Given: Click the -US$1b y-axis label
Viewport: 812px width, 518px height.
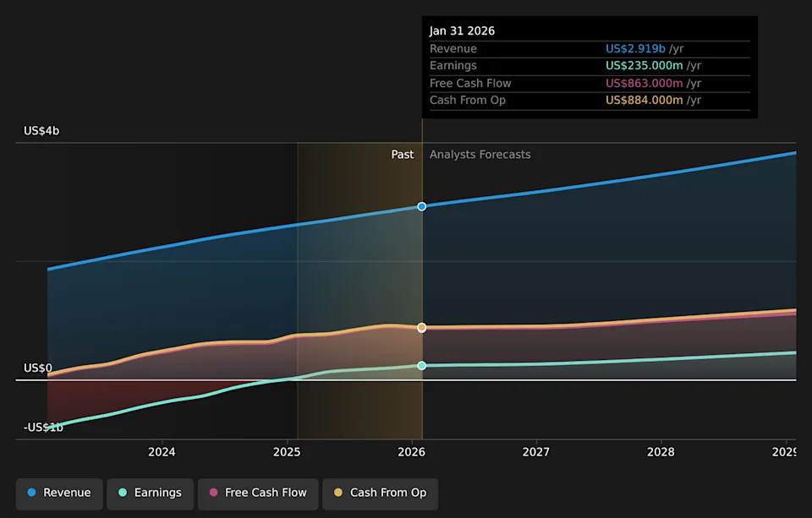Looking at the screenshot, I should click(43, 428).
